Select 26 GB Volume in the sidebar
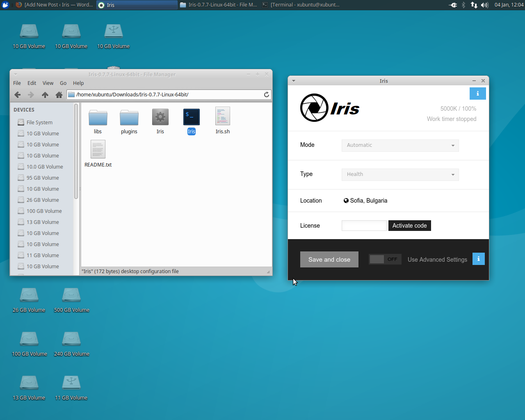525x420 pixels. pyautogui.click(x=43, y=200)
